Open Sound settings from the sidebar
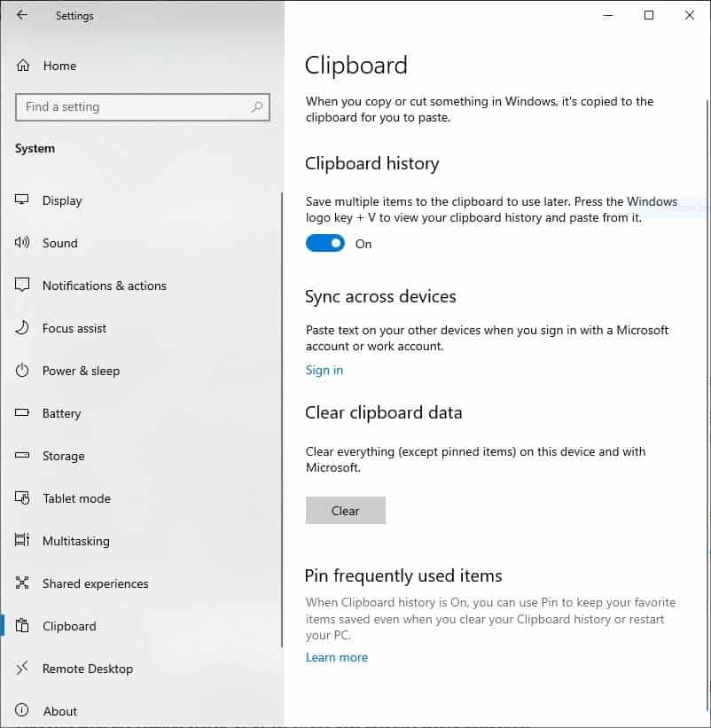This screenshot has height=728, width=711. pyautogui.click(x=22, y=243)
